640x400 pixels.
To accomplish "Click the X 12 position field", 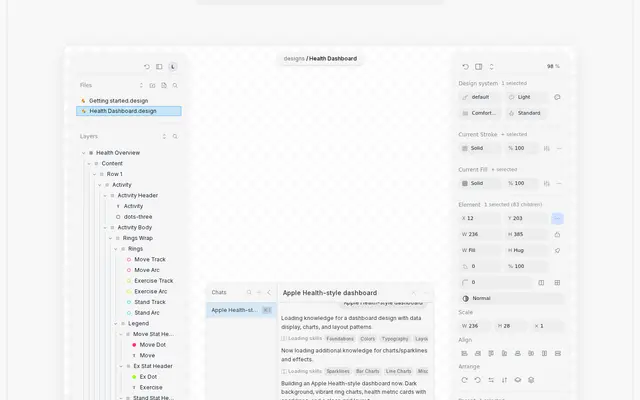I will [480, 218].
